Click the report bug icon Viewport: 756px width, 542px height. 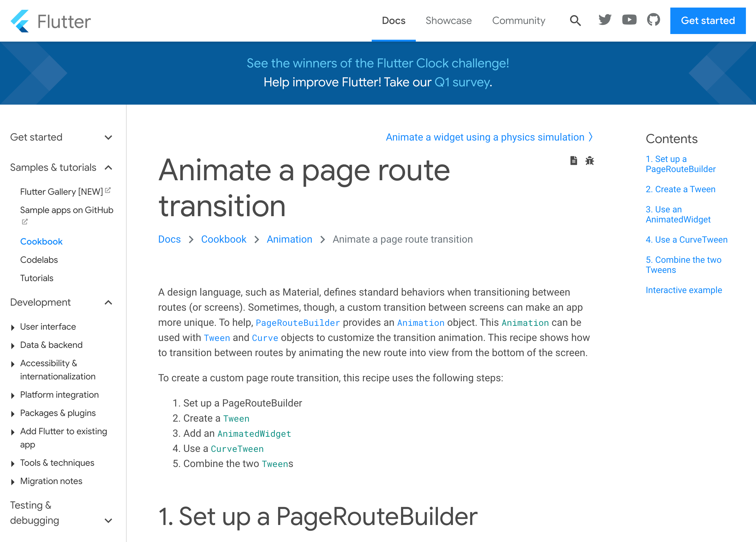589,161
